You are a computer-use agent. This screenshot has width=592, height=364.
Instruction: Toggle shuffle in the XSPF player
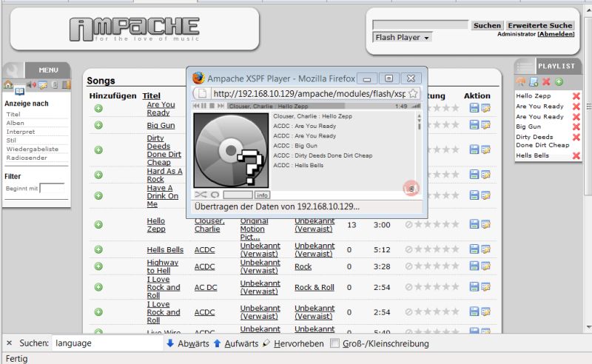pos(201,195)
